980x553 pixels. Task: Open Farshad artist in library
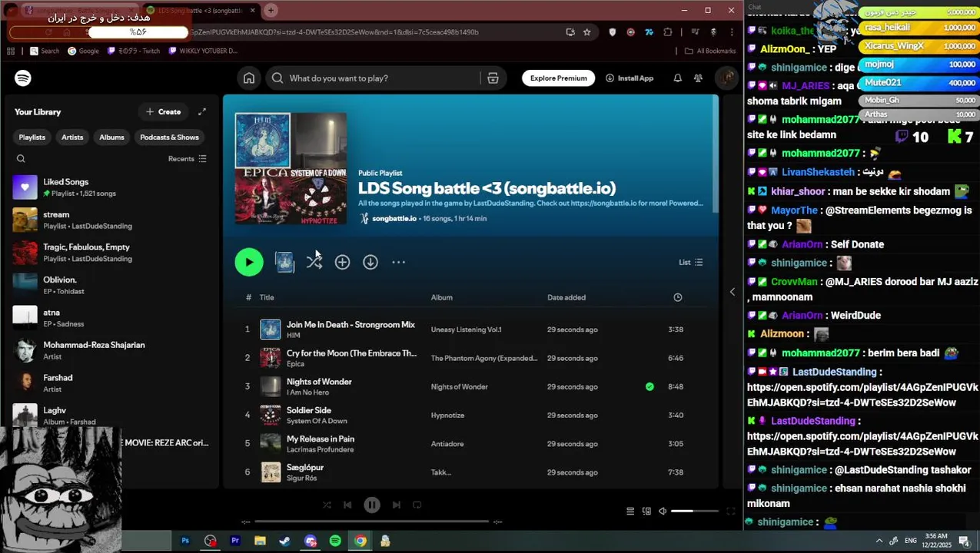[111, 383]
